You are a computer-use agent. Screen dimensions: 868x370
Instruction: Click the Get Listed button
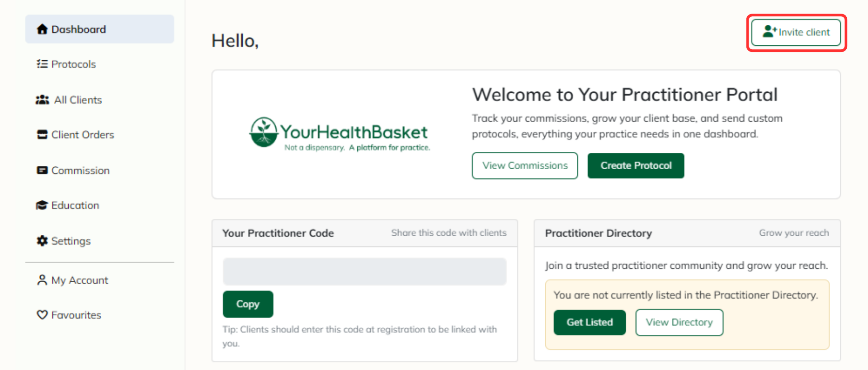[x=590, y=322]
